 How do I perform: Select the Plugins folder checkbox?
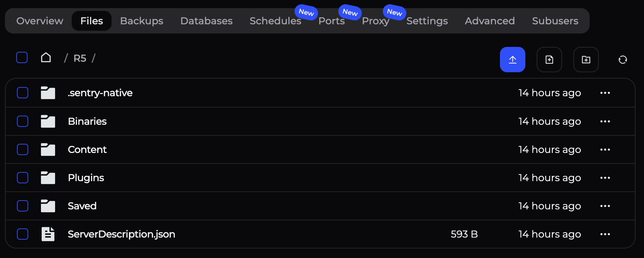(x=23, y=178)
